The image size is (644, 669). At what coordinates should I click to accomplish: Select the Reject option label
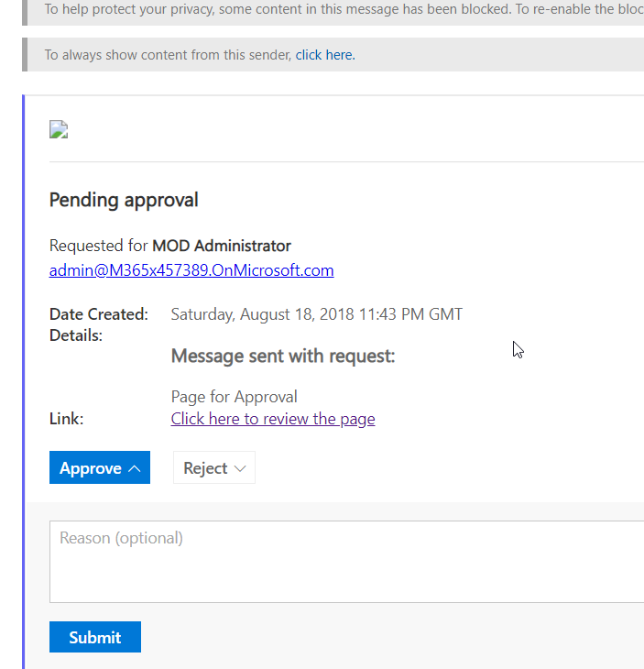pos(205,468)
